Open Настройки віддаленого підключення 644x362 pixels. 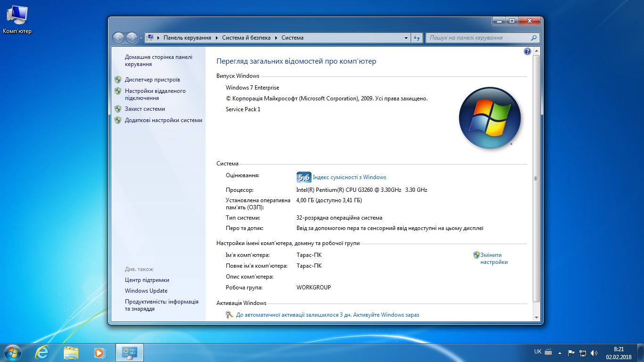pos(155,94)
